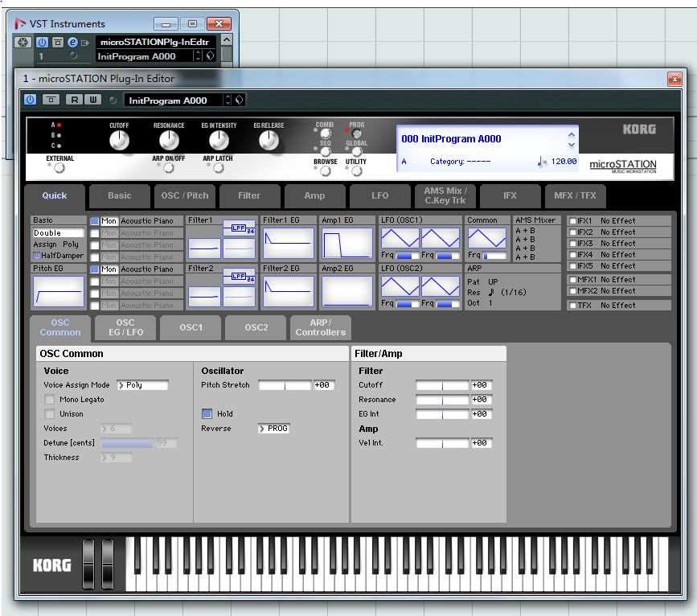Open GLOBAL mode button
This screenshot has width=697, height=616.
tap(356, 152)
